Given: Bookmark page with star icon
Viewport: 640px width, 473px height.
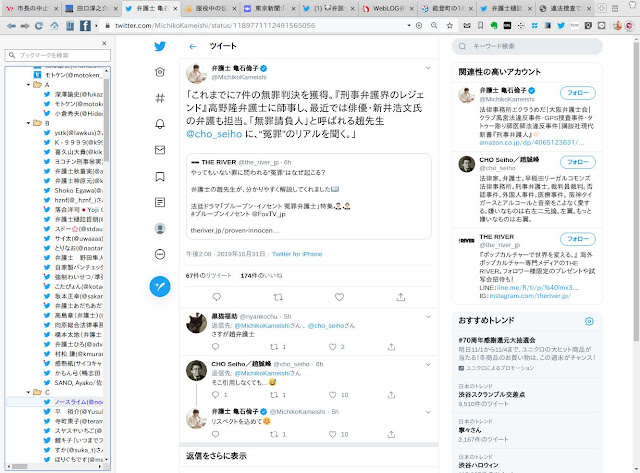Looking at the screenshot, I should coord(449,26).
